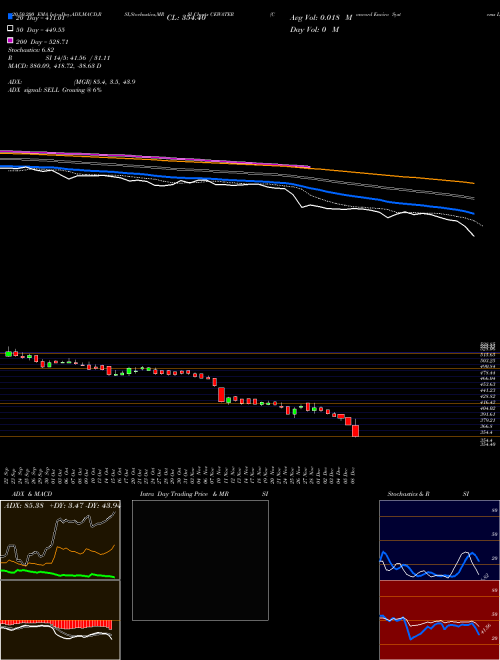
Task: Click the 513.63 price axis label
Action: click(489, 355)
